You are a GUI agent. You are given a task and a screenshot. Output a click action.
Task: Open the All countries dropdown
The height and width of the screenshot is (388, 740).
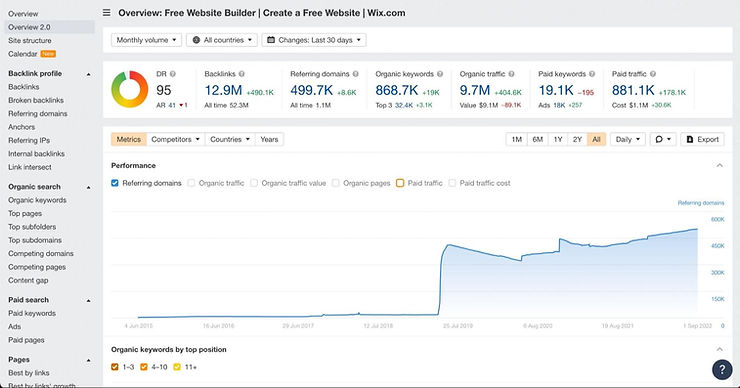(222, 40)
